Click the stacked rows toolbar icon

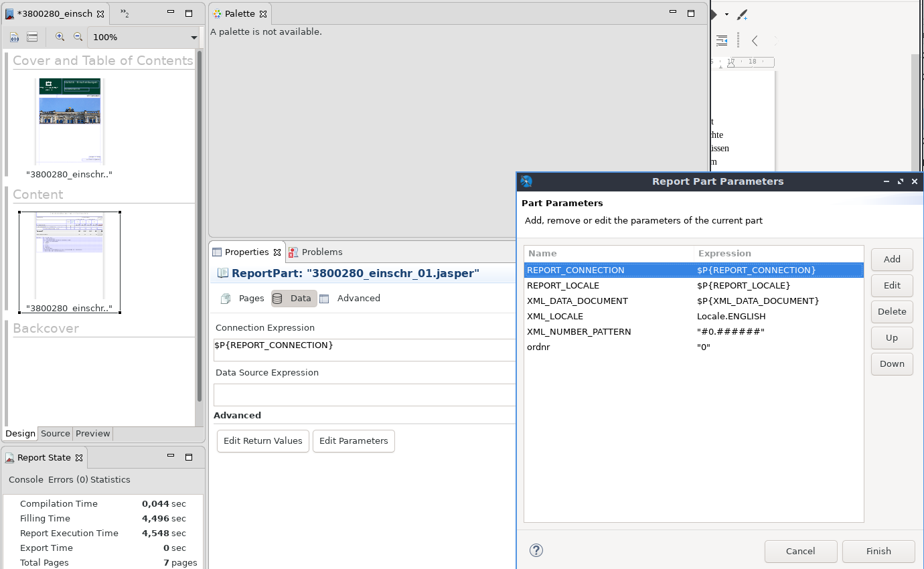pyautogui.click(x=32, y=37)
